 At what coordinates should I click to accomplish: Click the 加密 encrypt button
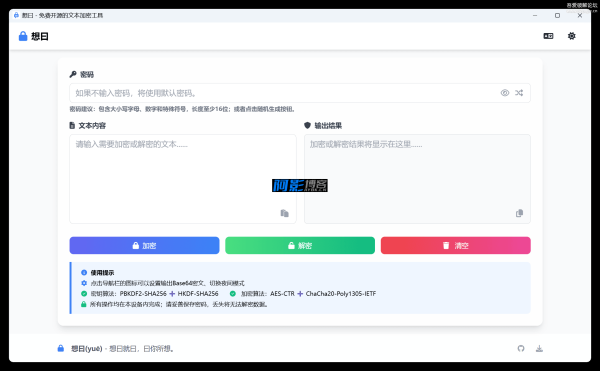pyautogui.click(x=144, y=246)
